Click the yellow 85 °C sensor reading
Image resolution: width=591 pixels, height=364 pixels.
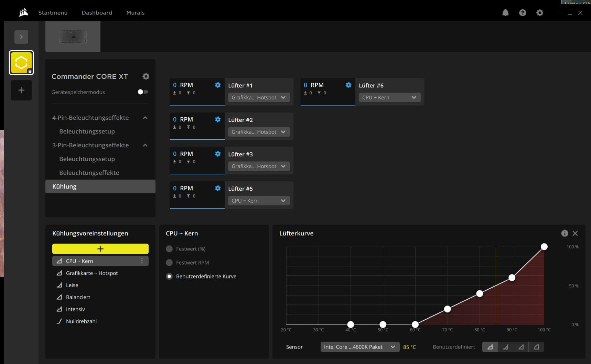pyautogui.click(x=409, y=347)
